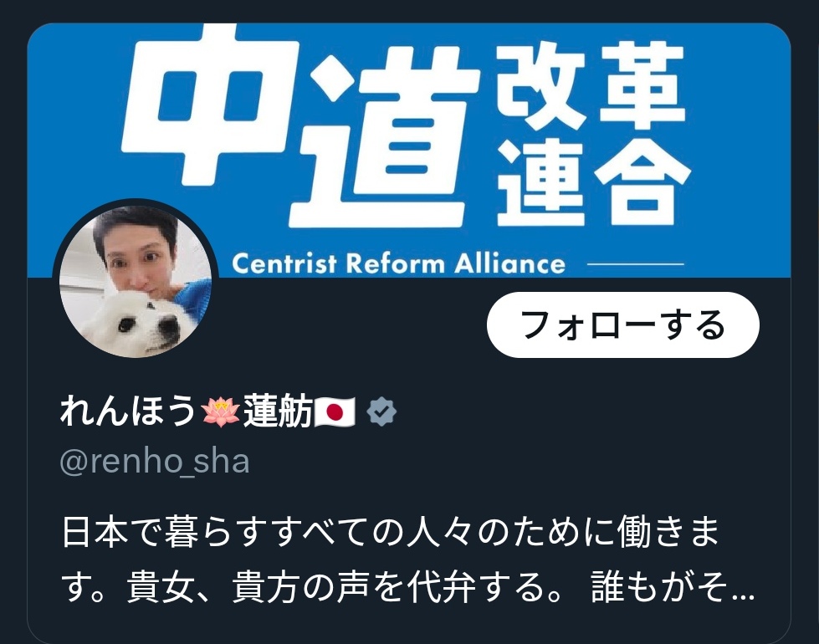The width and height of the screenshot is (819, 644).
Task: Open the blue 中道改革連合 banner image
Action: coord(409,150)
